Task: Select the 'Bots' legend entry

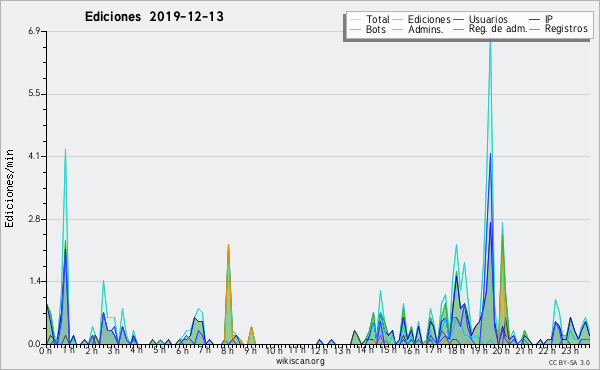Action: pyautogui.click(x=375, y=29)
